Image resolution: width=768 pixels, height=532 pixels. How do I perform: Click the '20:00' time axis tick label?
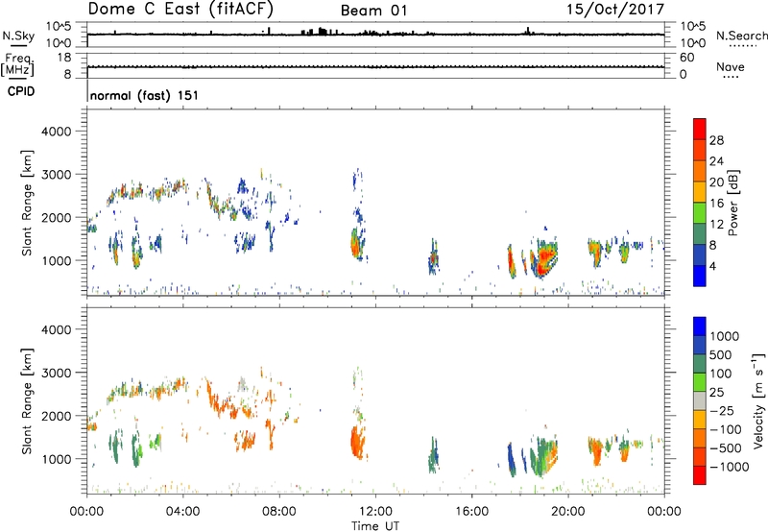567,512
